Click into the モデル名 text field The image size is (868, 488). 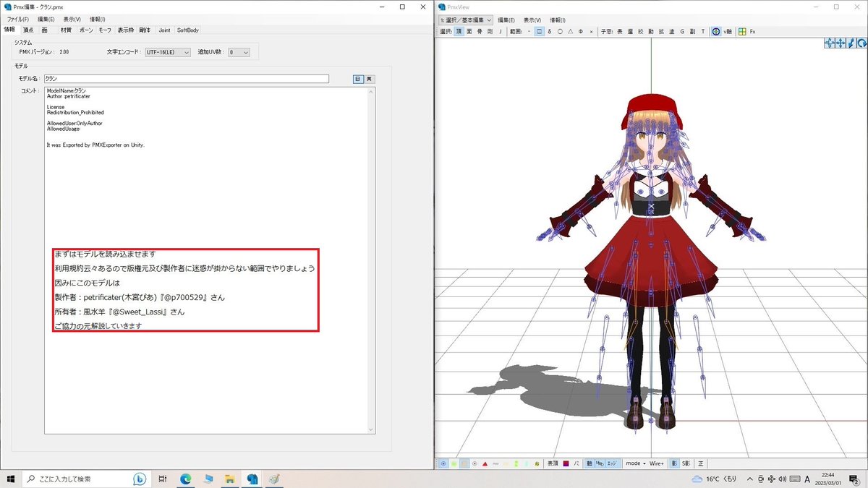(186, 79)
